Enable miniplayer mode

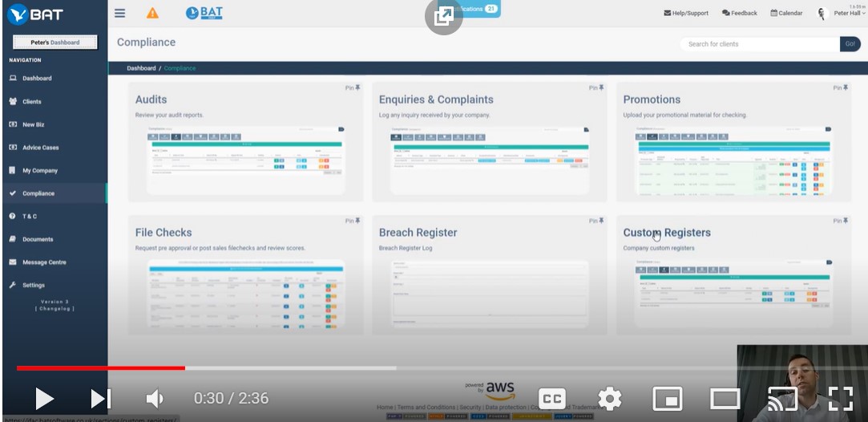click(667, 398)
